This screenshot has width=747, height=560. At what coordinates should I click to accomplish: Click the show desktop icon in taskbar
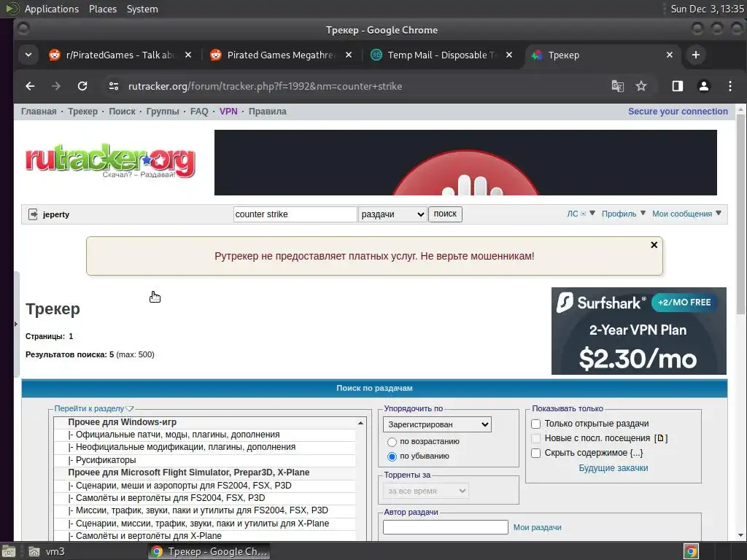click(9, 551)
